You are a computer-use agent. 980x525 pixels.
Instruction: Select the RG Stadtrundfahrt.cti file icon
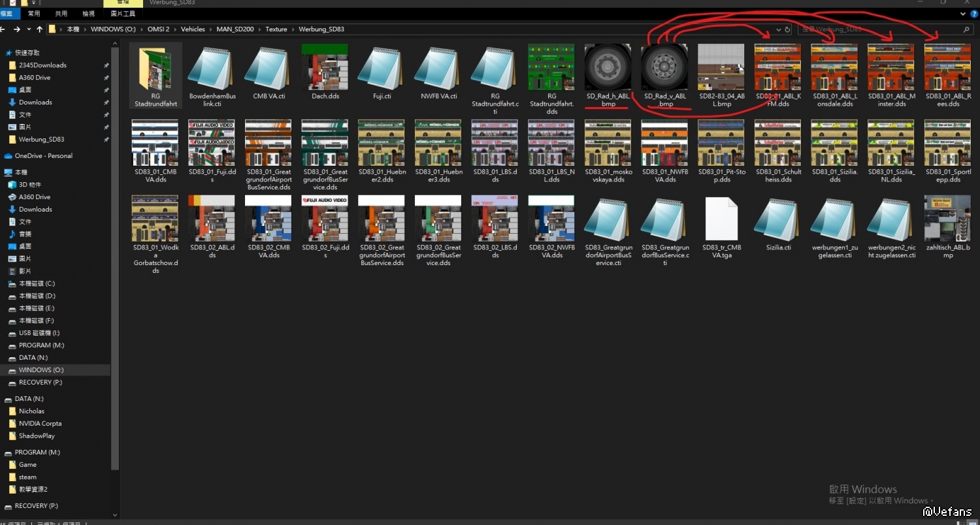495,67
